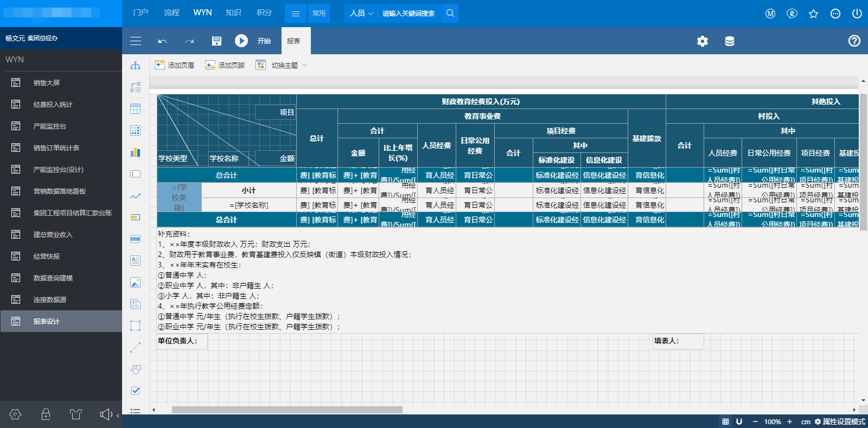This screenshot has width=868, height=428.
Task: Open the 积分 top menu
Action: (x=264, y=12)
